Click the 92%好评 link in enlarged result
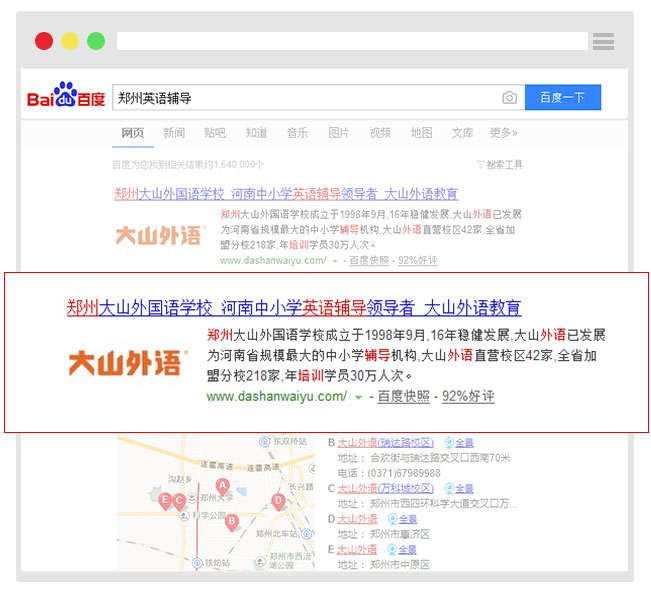Screen dimensions: 651x592 (x=468, y=397)
